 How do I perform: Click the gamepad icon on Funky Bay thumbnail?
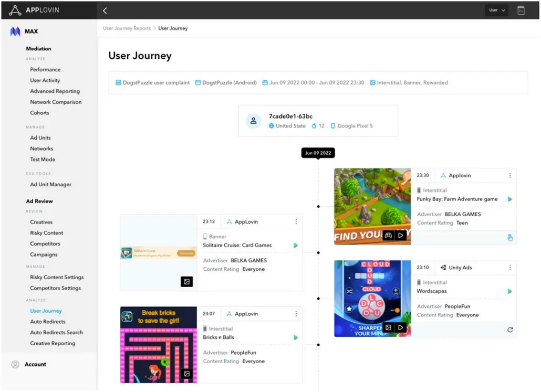click(x=388, y=235)
